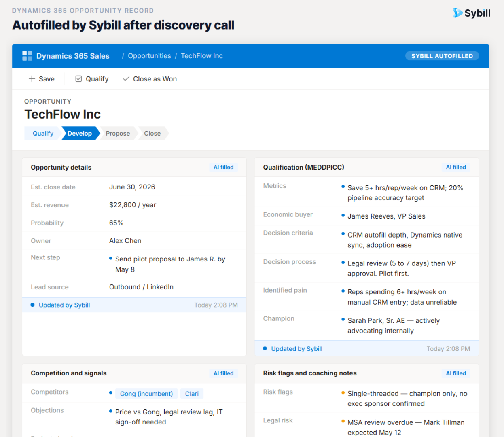Click Qualify in the command bar

click(92, 79)
